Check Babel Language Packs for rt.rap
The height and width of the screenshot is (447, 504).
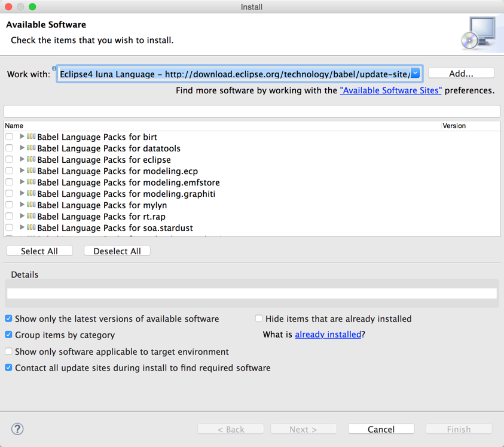click(x=9, y=216)
